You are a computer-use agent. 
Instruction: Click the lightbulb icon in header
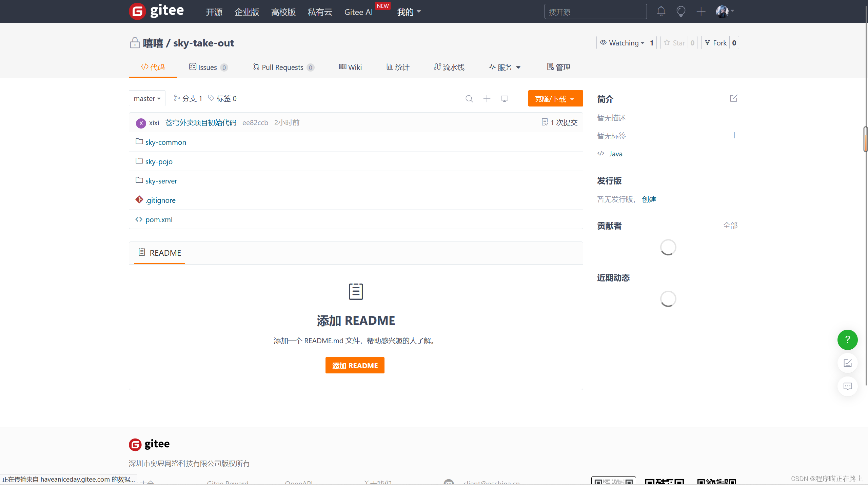point(681,12)
